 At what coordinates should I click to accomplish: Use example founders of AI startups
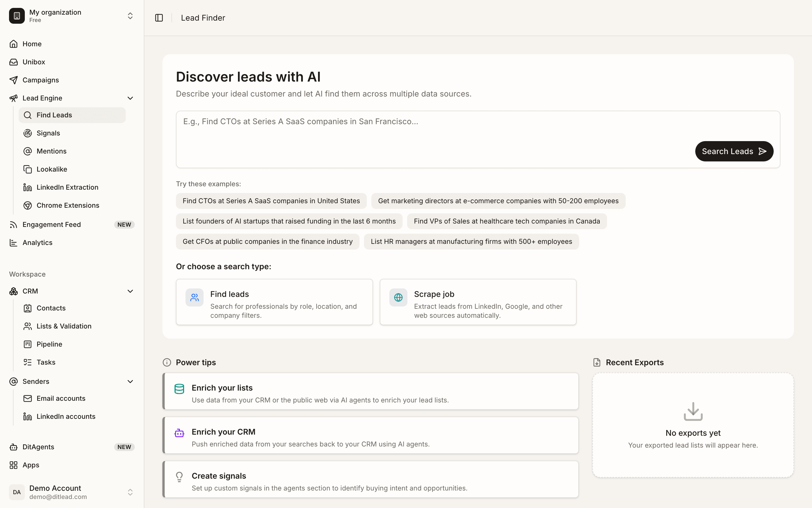(289, 222)
